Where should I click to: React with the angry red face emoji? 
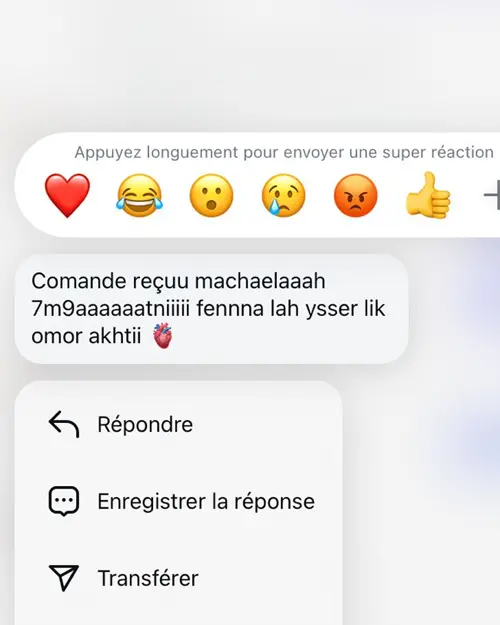[356, 195]
